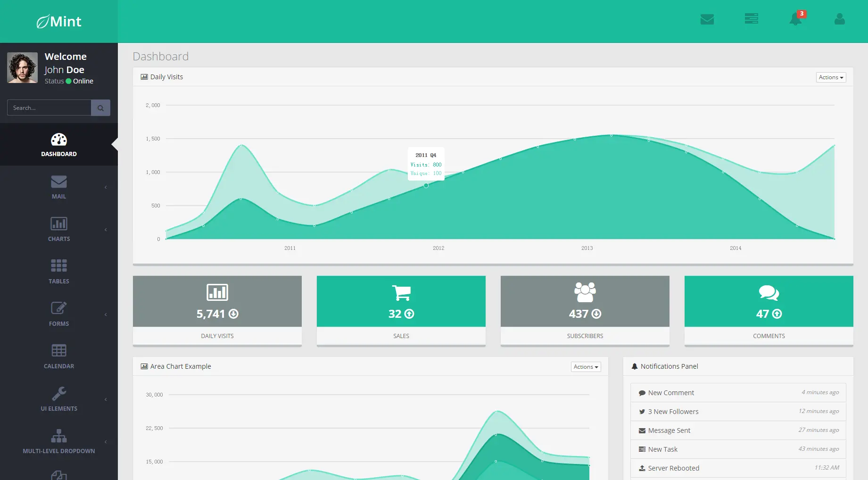Select the FORMS menu label
The width and height of the screenshot is (868, 480).
(x=59, y=324)
